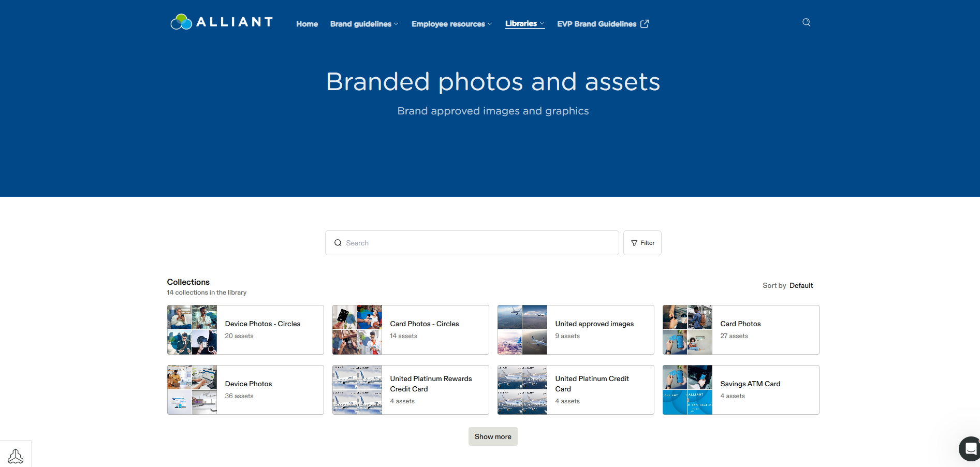Click the magnifier icon inside library search field
This screenshot has height=467, width=980.
pos(338,243)
